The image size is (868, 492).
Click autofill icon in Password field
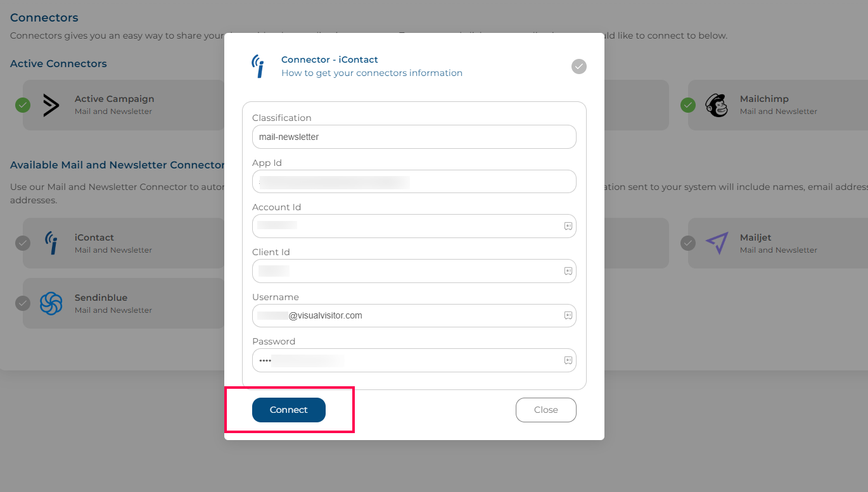click(568, 360)
